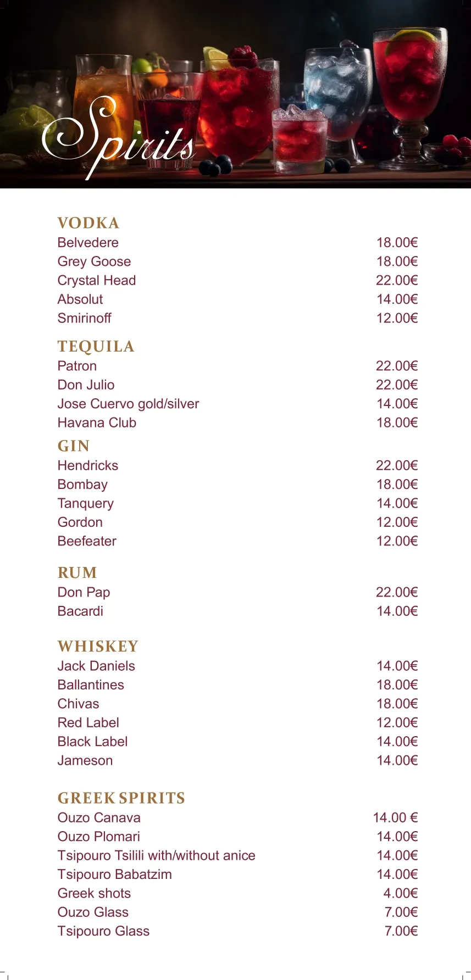Screen dimensions: 471x980
Task: Click the Spirits script title
Action: click(x=118, y=137)
